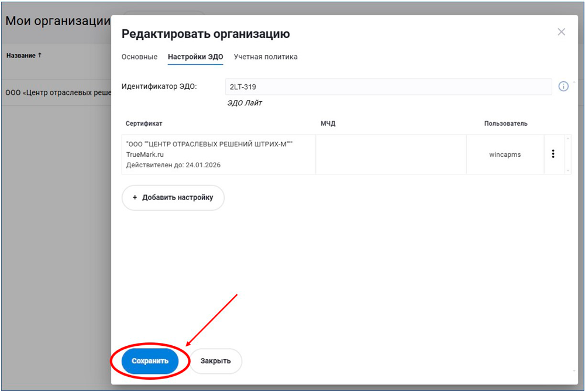Open the three-dot menu for wincapms row

[553, 154]
